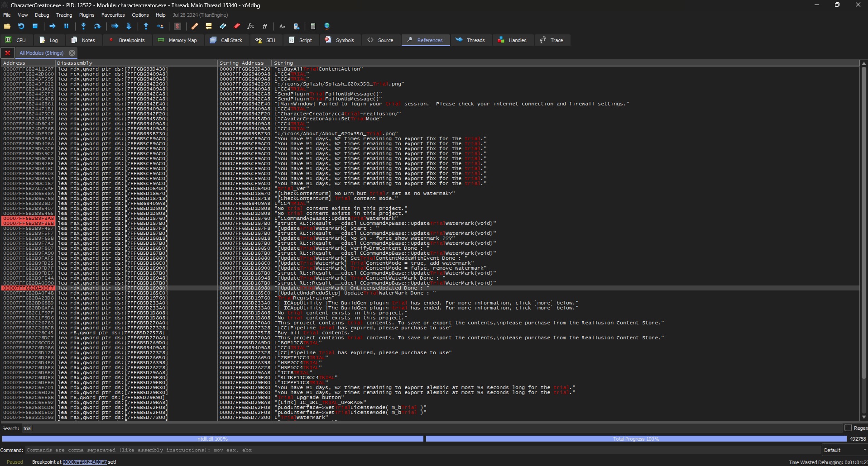
Task: Click the blue Run arrow icon
Action: click(x=52, y=26)
